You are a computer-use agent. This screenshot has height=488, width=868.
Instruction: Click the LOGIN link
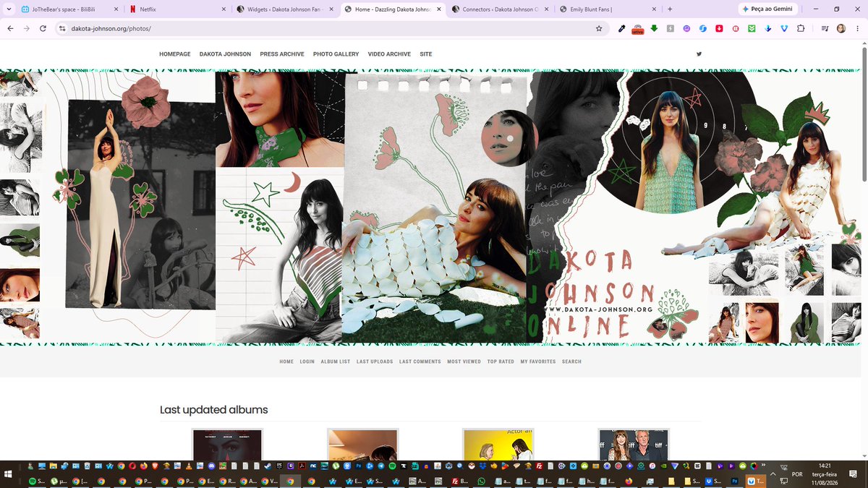coord(307,361)
